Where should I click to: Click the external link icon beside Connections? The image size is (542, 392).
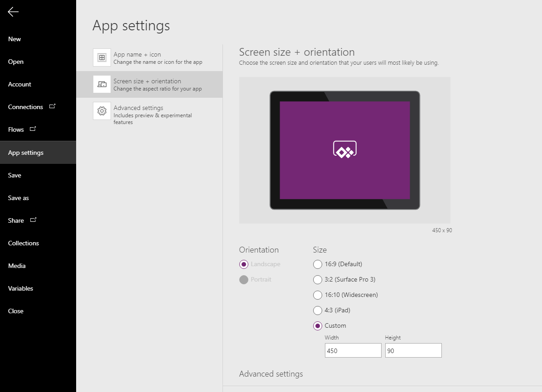(x=52, y=106)
